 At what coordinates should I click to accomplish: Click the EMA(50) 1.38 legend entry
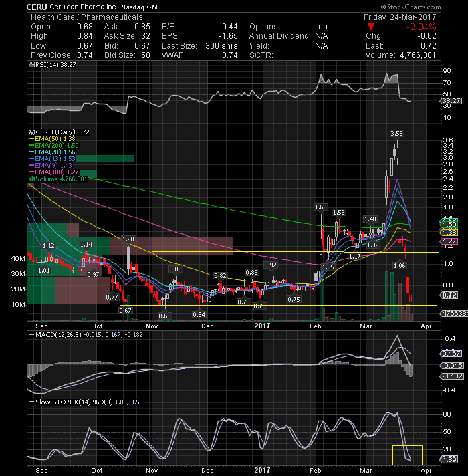[x=52, y=139]
